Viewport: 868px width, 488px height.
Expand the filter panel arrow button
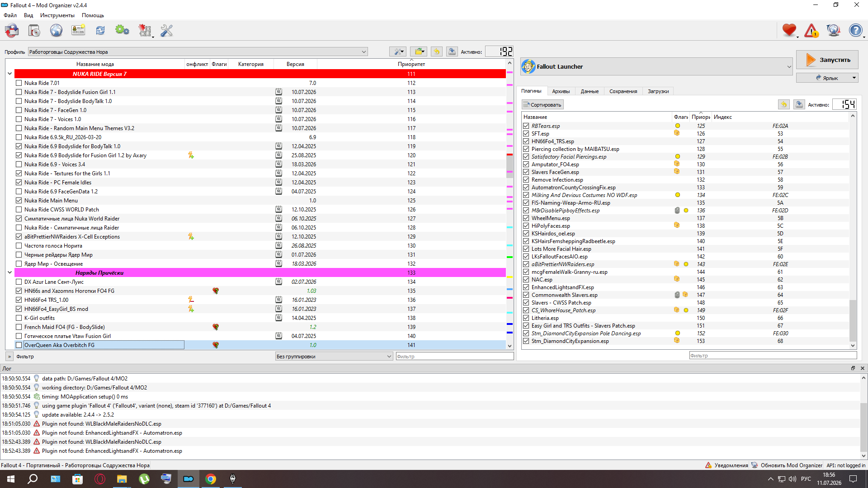tap(9, 356)
